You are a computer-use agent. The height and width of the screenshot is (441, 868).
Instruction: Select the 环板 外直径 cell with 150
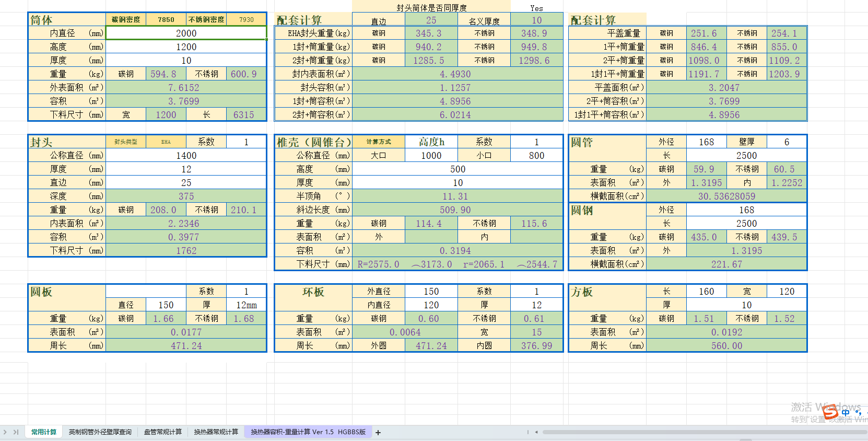431,291
